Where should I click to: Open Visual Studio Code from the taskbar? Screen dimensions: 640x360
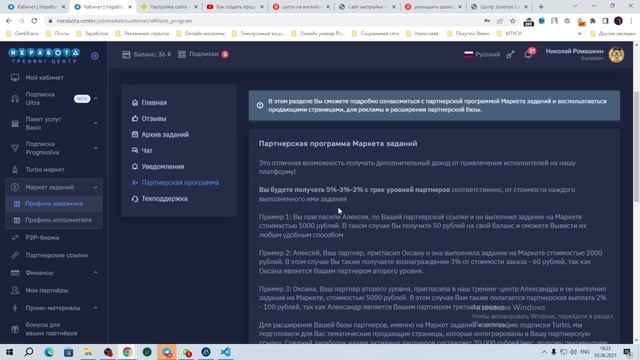(225, 352)
